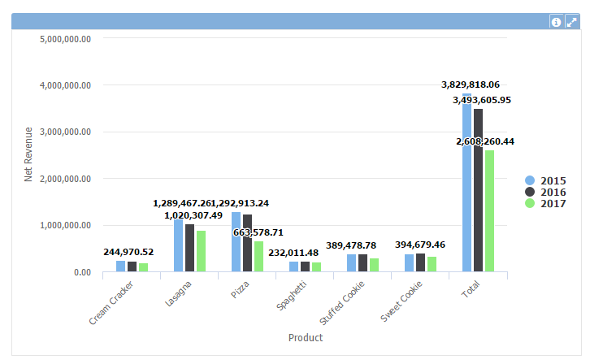The width and height of the screenshot is (590, 364).
Task: Click the blue 2015 Lasagna bar
Action: (x=178, y=245)
